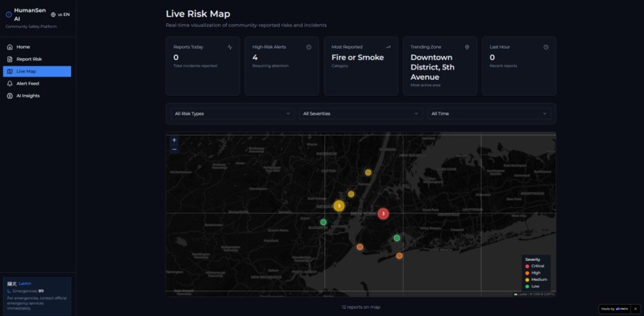Click the Fire or Smoke category text

(x=358, y=57)
